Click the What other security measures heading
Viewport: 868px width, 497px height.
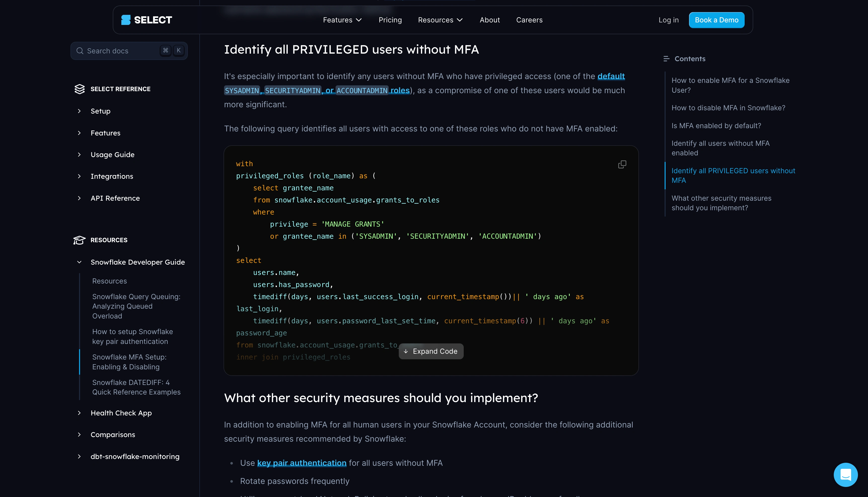(x=381, y=398)
